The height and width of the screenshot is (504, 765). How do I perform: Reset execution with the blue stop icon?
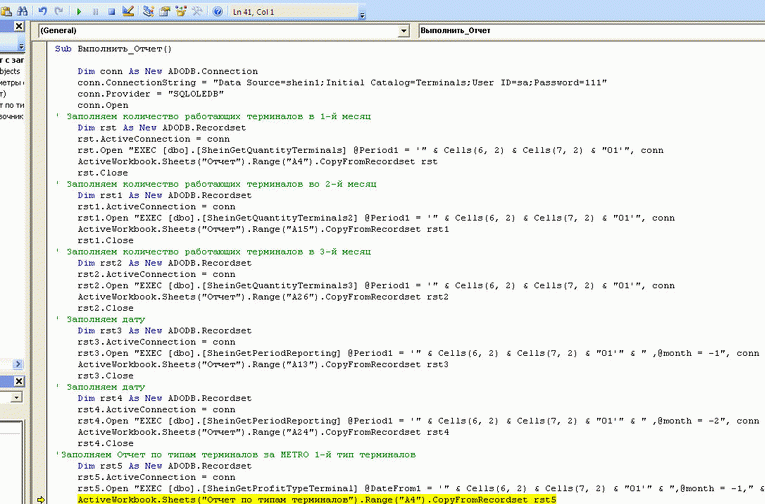(x=112, y=11)
